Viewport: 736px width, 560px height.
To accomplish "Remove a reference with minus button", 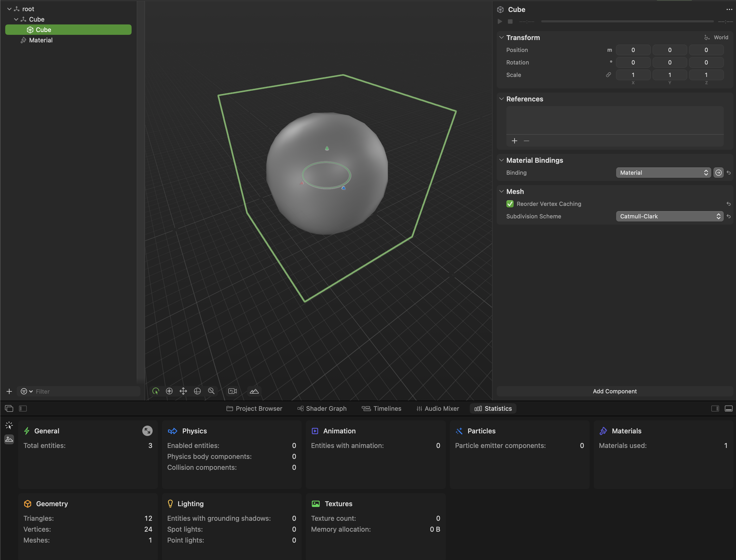I will 526,141.
